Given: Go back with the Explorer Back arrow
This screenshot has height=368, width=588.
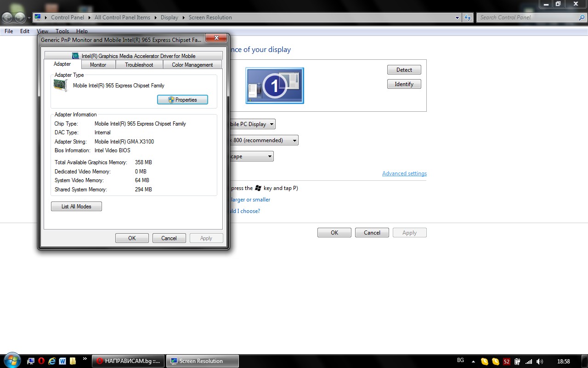Looking at the screenshot, I should (x=7, y=17).
